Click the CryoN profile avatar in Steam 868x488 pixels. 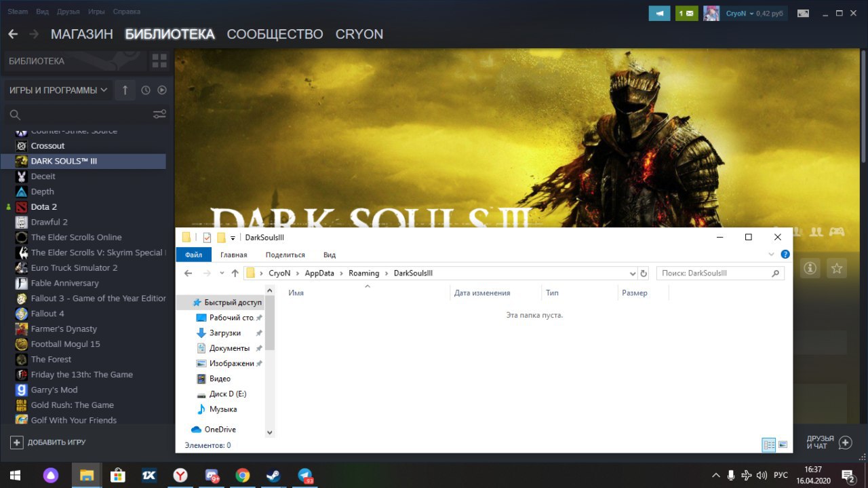711,13
